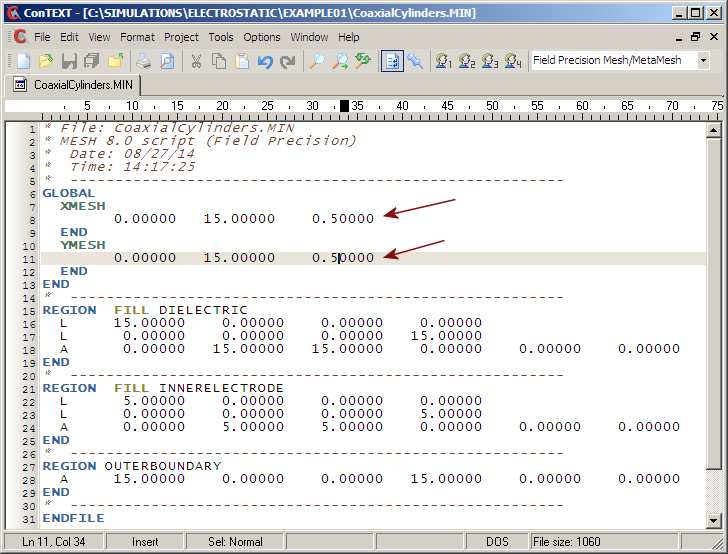This screenshot has width=728, height=554.
Task: Open the Format menu
Action: click(138, 37)
